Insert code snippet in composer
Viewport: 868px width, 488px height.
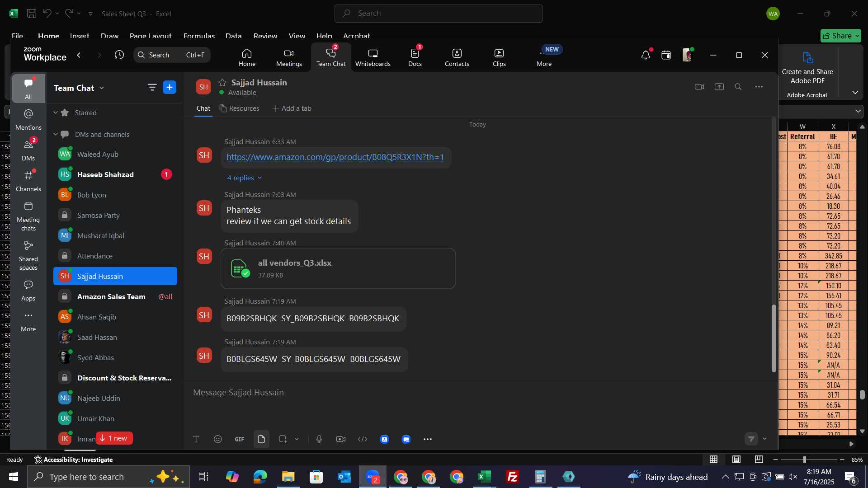tap(363, 439)
